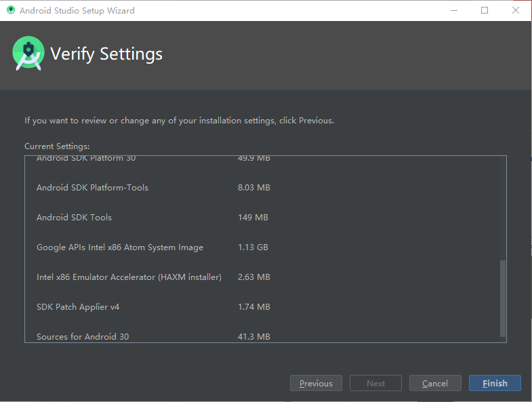Click the 149 MB size value
532x402 pixels.
(253, 218)
